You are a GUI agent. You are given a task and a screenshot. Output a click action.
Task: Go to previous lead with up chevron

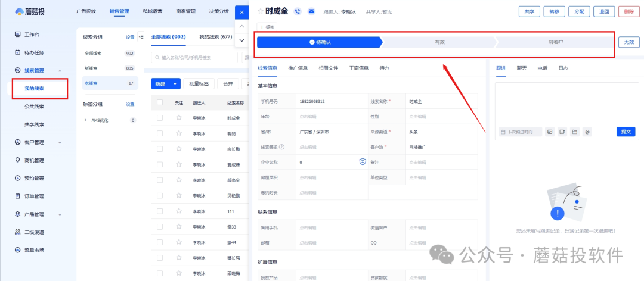[242, 26]
